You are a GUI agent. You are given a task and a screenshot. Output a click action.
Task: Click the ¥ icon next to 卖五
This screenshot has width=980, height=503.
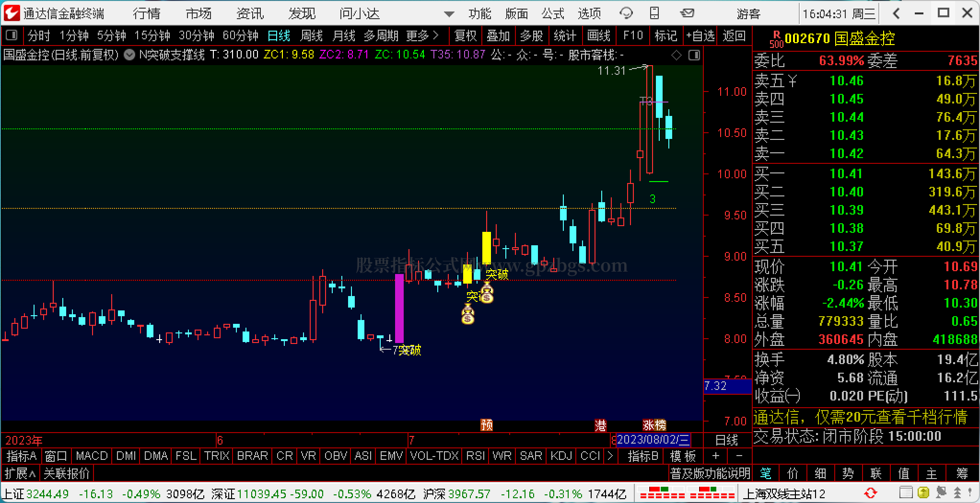point(792,81)
